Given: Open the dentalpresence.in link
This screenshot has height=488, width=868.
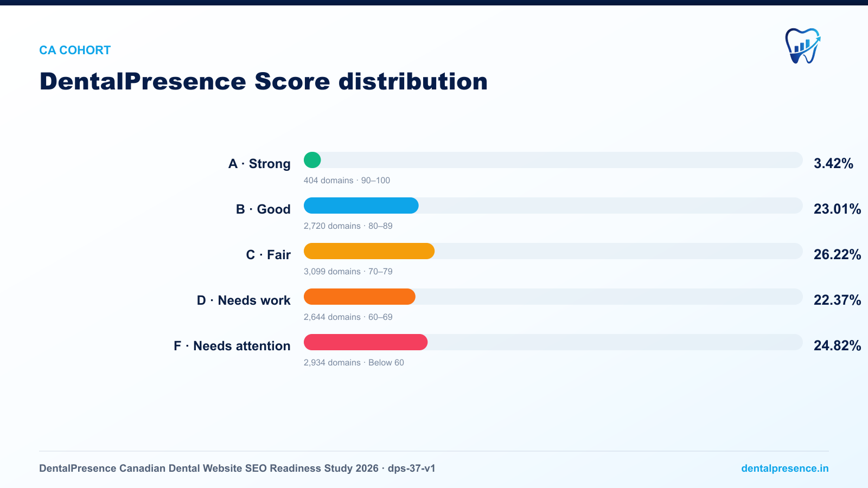Looking at the screenshot, I should click(785, 468).
